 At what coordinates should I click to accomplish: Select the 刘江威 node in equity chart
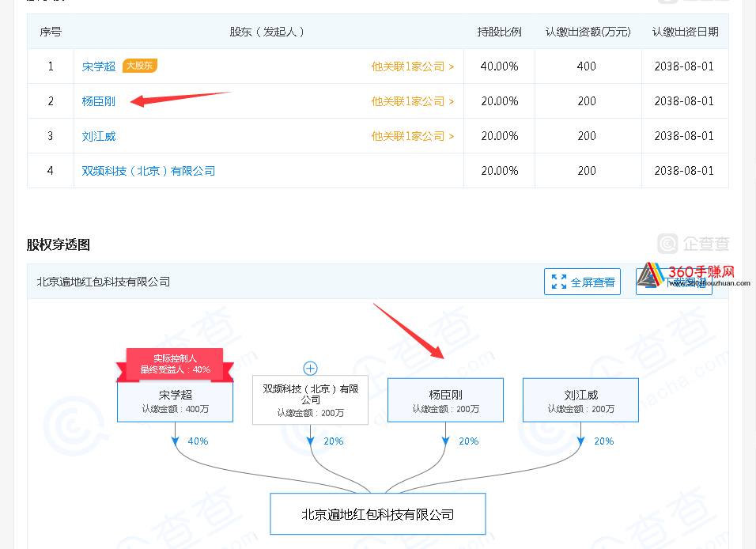(580, 400)
